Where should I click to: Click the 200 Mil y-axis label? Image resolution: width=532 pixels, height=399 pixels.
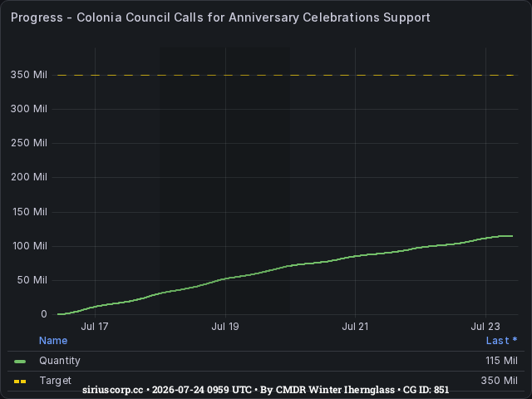pyautogui.click(x=29, y=177)
